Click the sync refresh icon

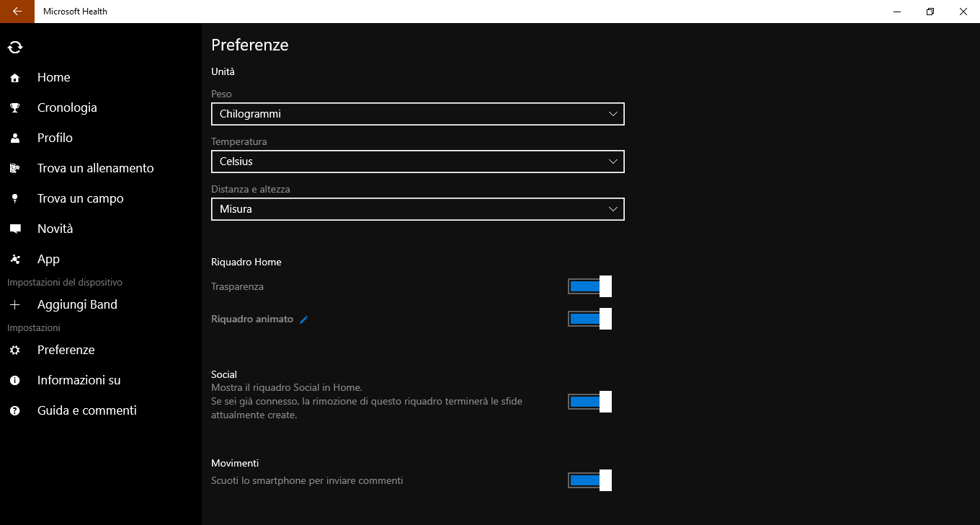pyautogui.click(x=15, y=48)
